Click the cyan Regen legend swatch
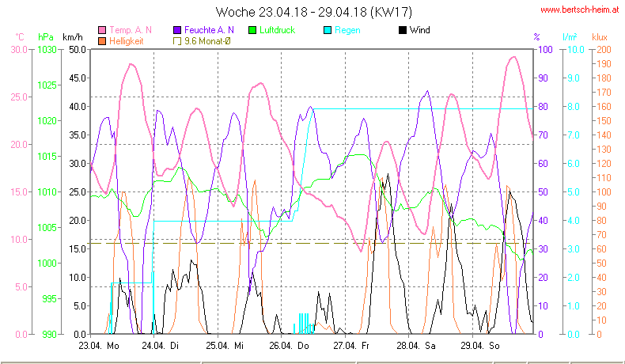The image size is (625, 364). (x=328, y=30)
